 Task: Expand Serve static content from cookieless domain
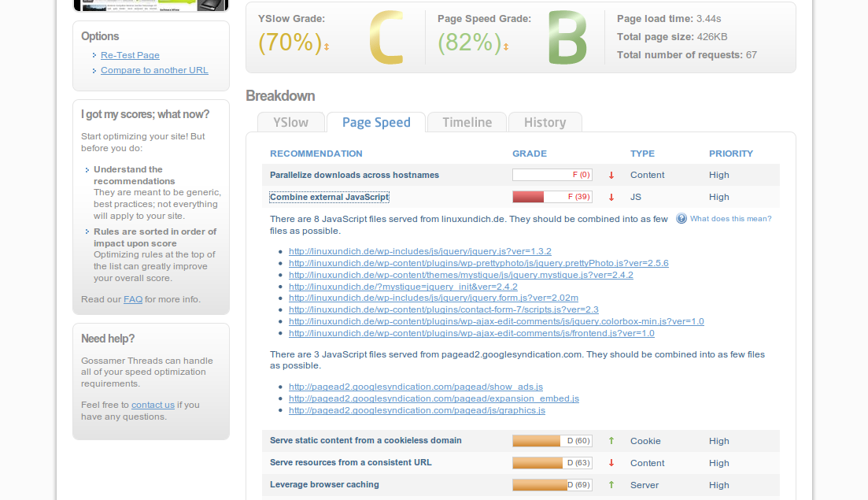point(365,440)
